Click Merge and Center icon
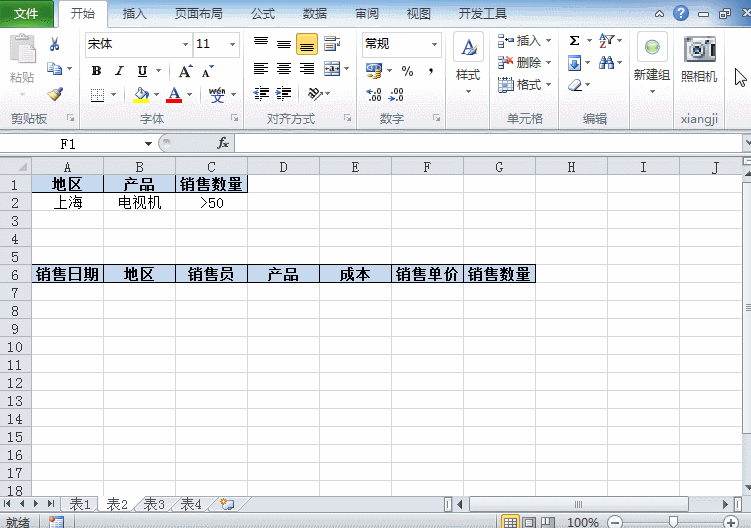 [332, 69]
